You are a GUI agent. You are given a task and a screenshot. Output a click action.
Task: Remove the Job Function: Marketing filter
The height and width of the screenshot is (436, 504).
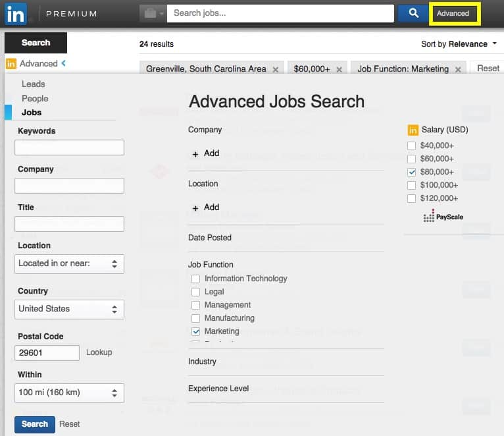point(458,70)
